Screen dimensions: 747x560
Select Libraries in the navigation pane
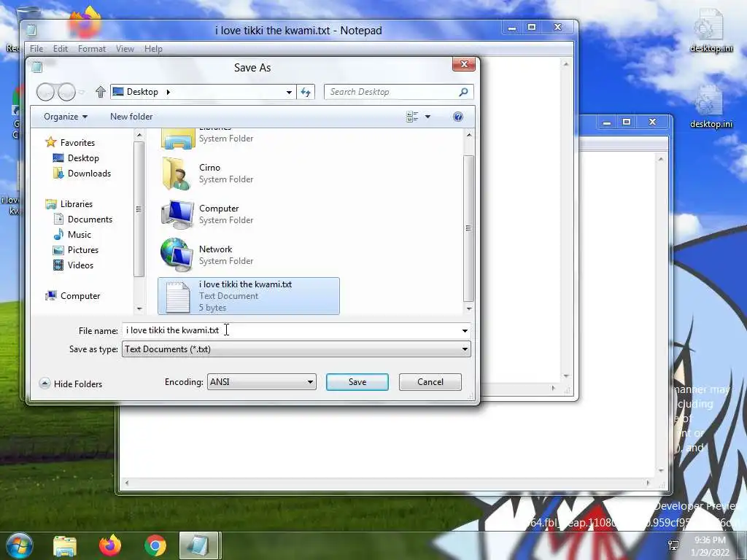(69, 204)
